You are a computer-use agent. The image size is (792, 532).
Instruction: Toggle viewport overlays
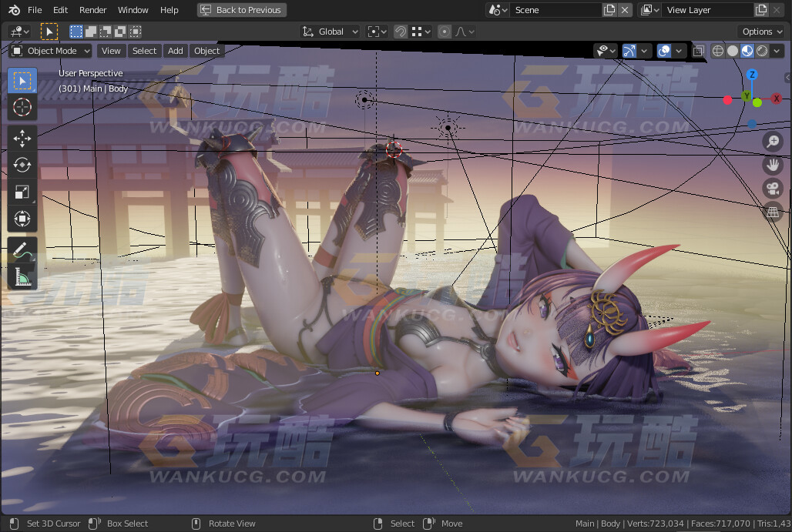click(x=664, y=51)
